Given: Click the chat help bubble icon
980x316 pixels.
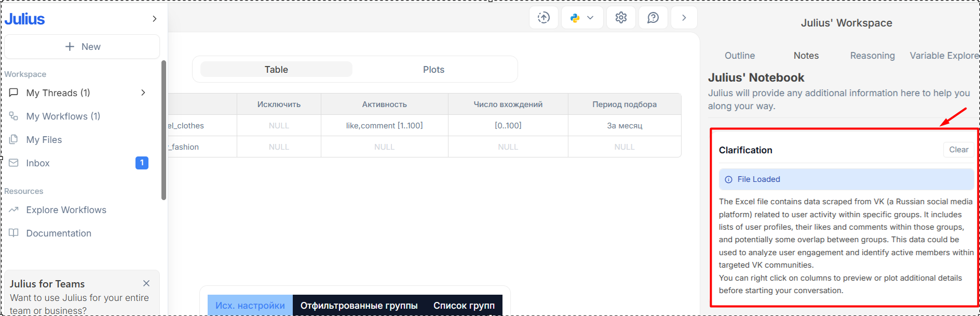Looking at the screenshot, I should 653,18.
